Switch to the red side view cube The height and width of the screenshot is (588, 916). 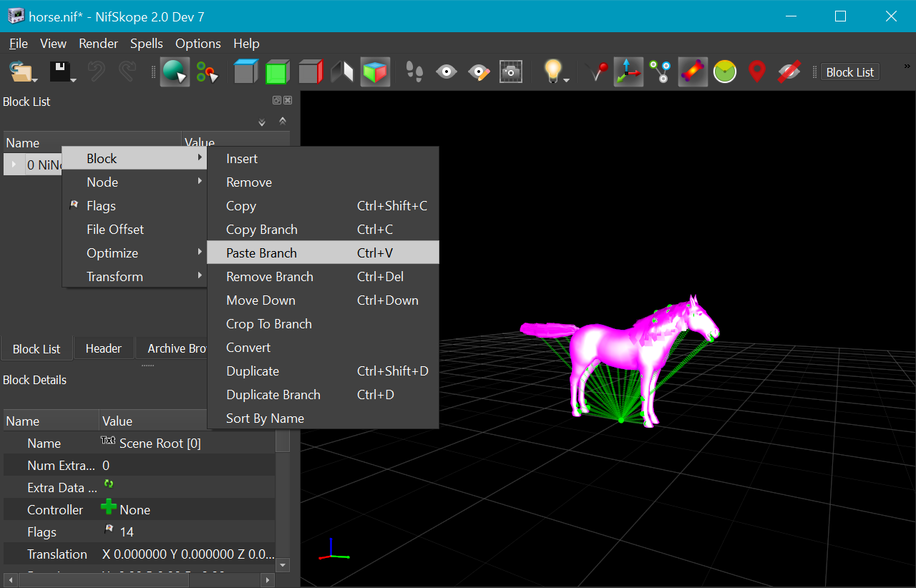(x=311, y=72)
